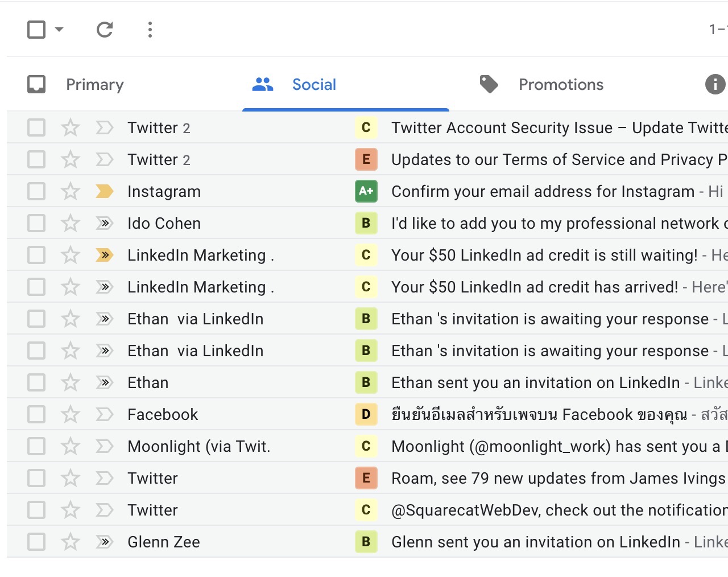Viewport: 728px width, 577px height.
Task: Star the Terms of Service update email
Action: click(x=71, y=159)
